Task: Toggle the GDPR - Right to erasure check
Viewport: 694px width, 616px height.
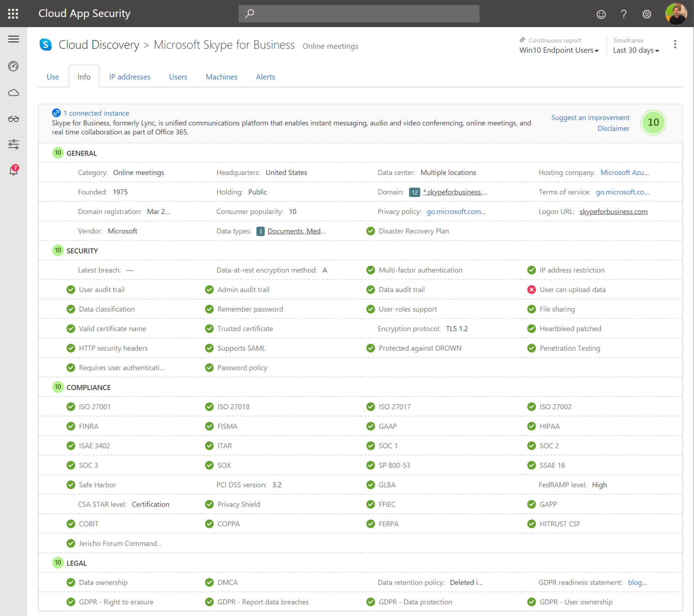Action: [70, 602]
